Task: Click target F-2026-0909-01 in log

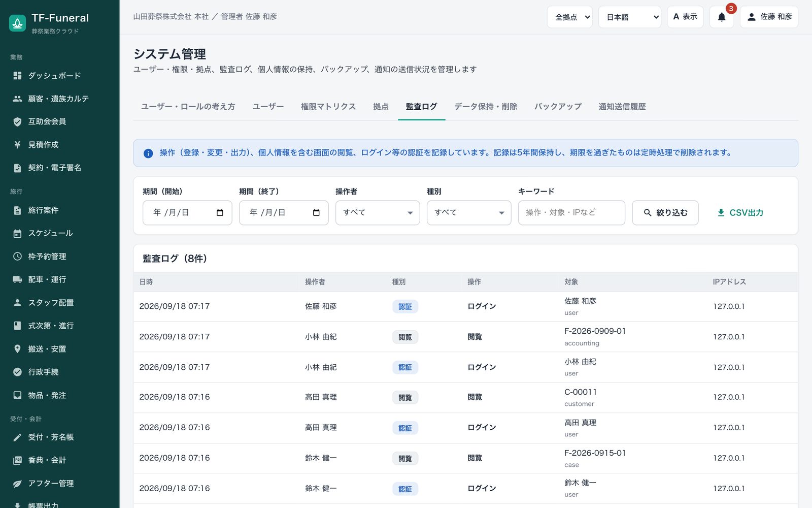Action: tap(595, 331)
